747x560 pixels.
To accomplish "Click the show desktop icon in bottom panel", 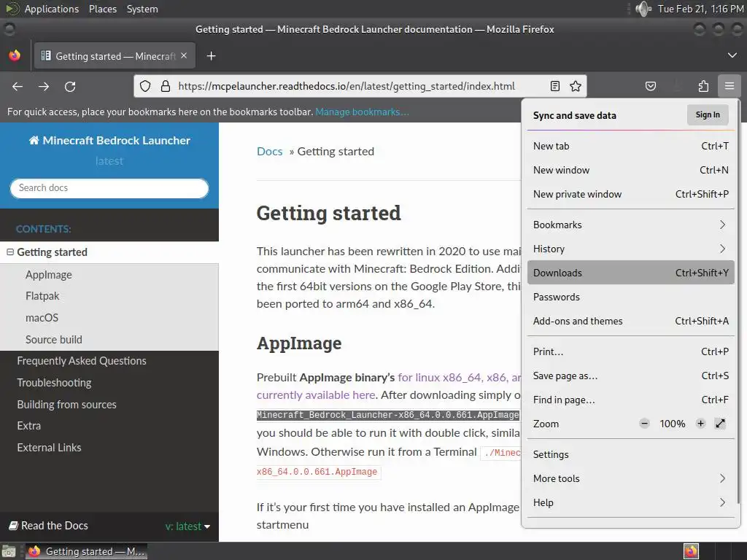I will [x=9, y=551].
